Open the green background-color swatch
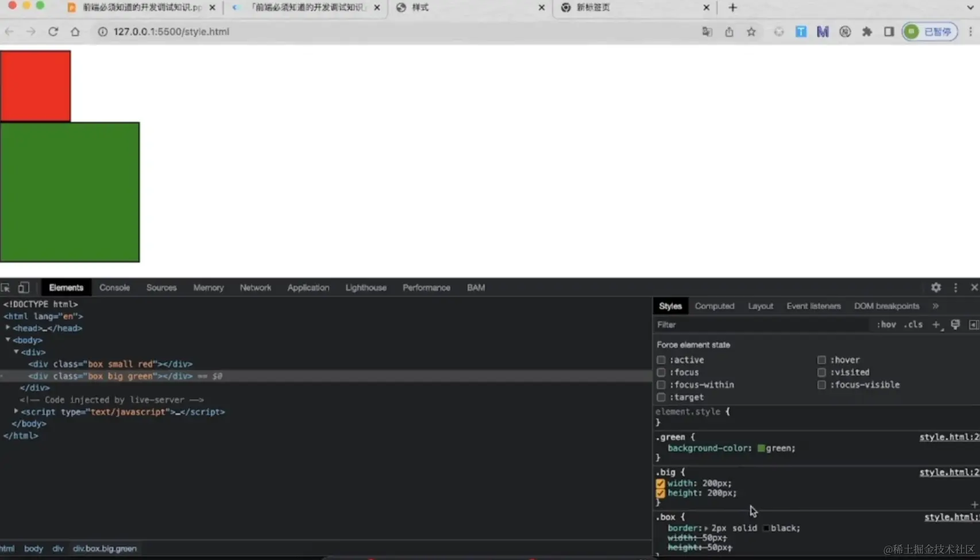The width and height of the screenshot is (980, 560). tap(761, 448)
